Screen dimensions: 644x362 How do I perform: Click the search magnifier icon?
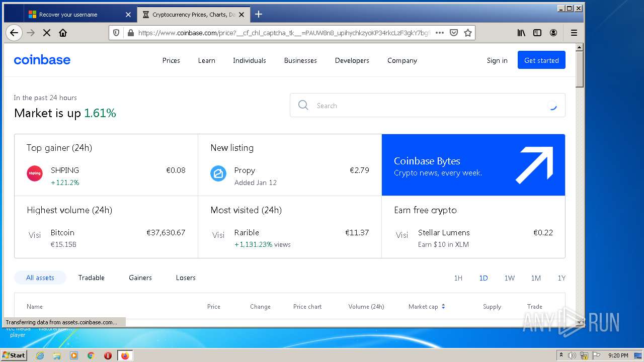point(303,105)
